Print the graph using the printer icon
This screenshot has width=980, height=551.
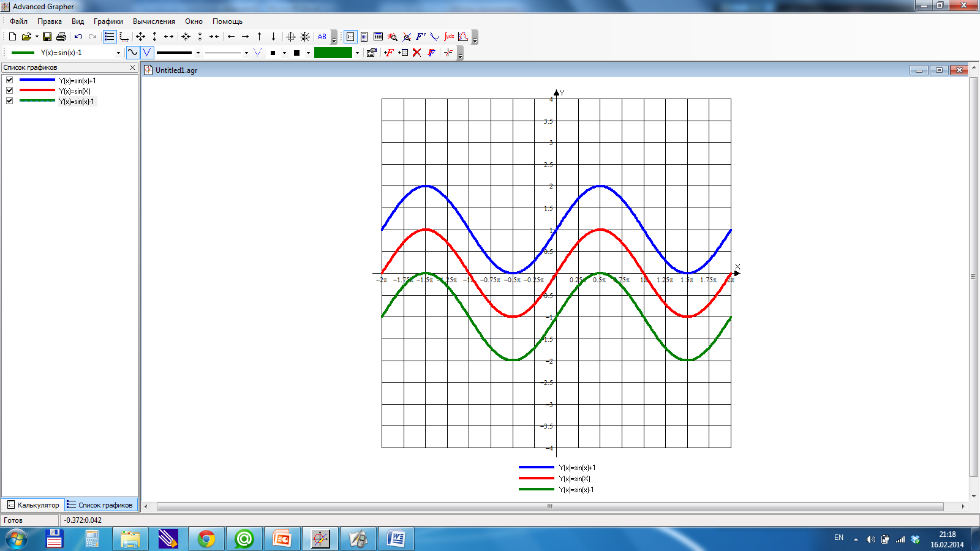pos(61,37)
